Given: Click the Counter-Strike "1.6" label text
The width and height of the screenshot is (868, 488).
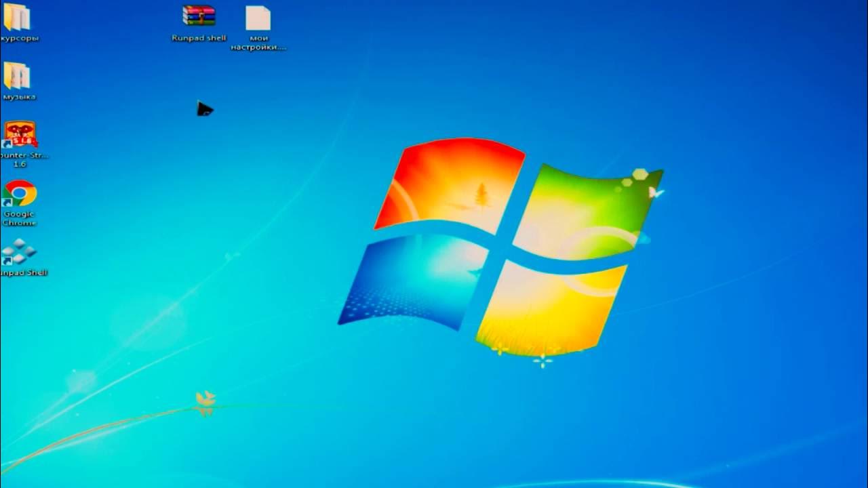Looking at the screenshot, I should pyautogui.click(x=20, y=164).
